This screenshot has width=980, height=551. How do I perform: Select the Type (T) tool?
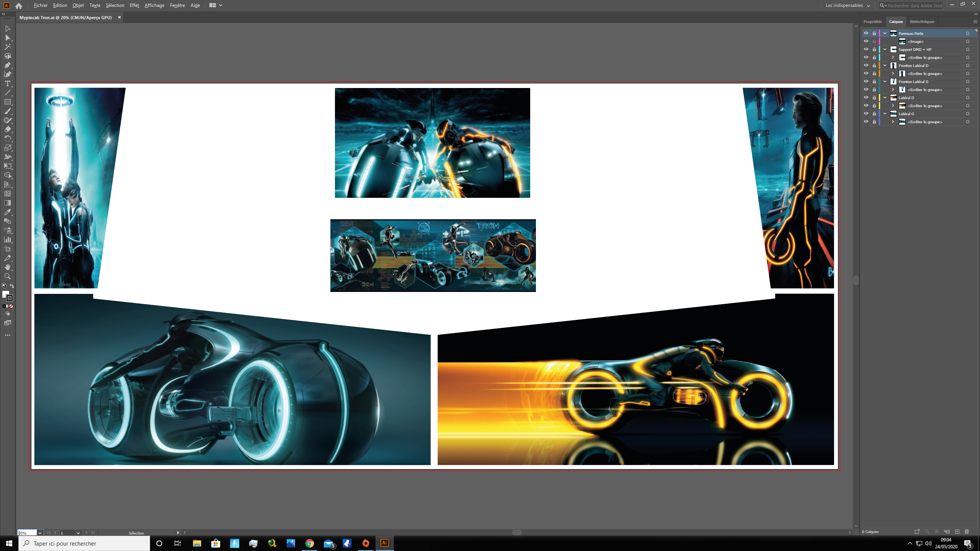coord(7,84)
